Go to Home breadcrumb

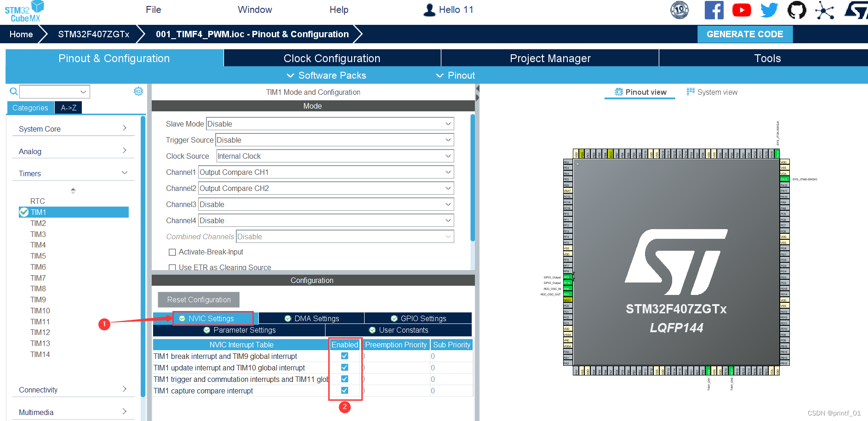point(21,34)
